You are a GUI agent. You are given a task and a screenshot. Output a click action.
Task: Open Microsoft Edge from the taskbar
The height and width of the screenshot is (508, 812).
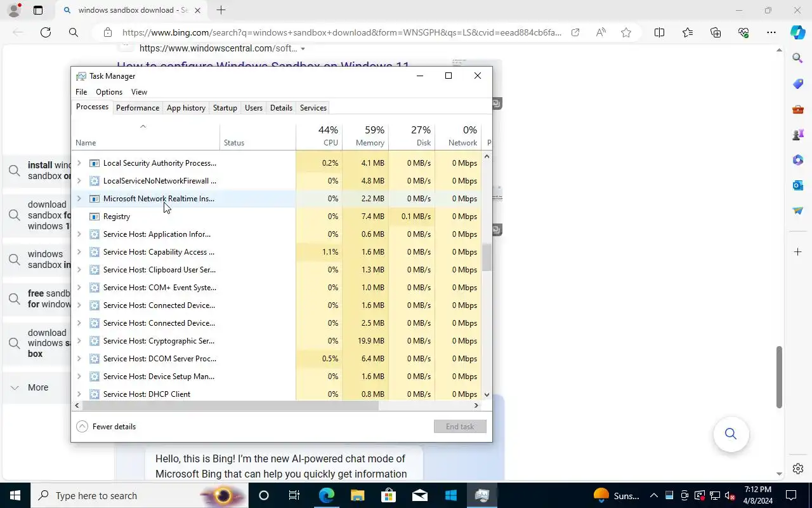(x=326, y=495)
